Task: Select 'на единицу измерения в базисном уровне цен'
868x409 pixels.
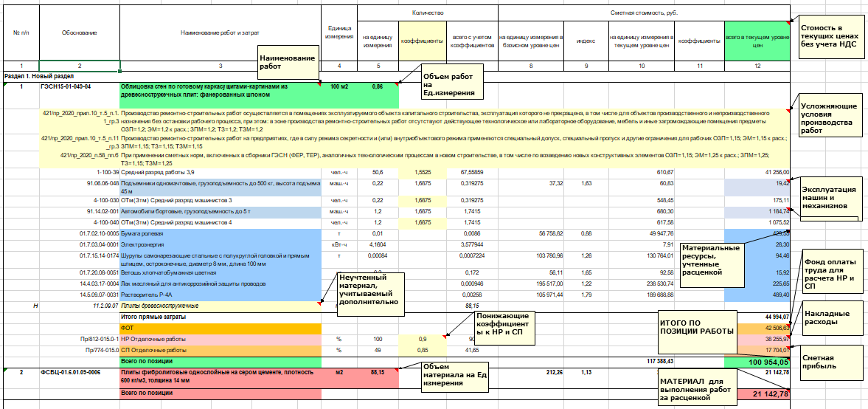Action: click(531, 41)
